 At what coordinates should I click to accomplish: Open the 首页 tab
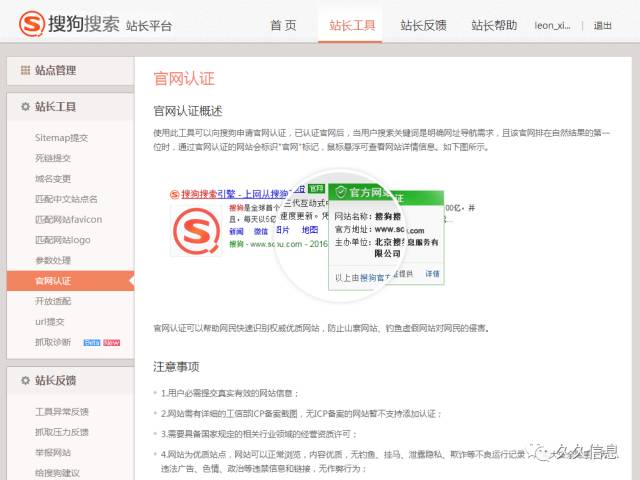tap(283, 26)
